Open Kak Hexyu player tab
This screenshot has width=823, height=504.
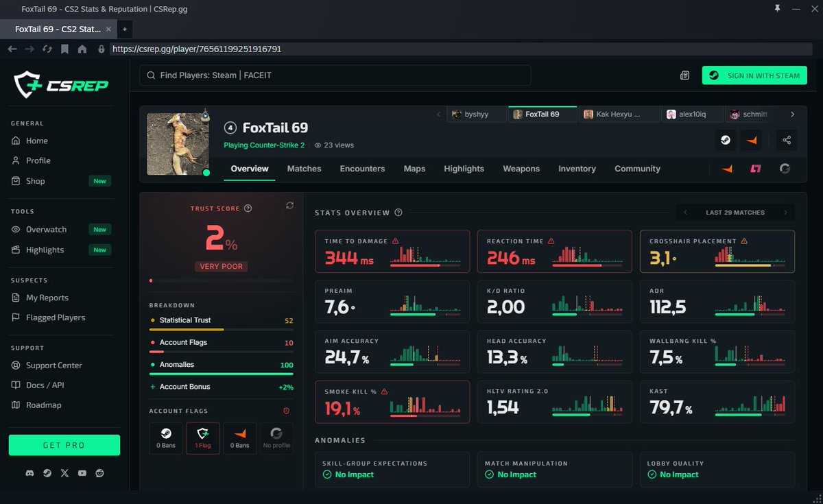[619, 115]
